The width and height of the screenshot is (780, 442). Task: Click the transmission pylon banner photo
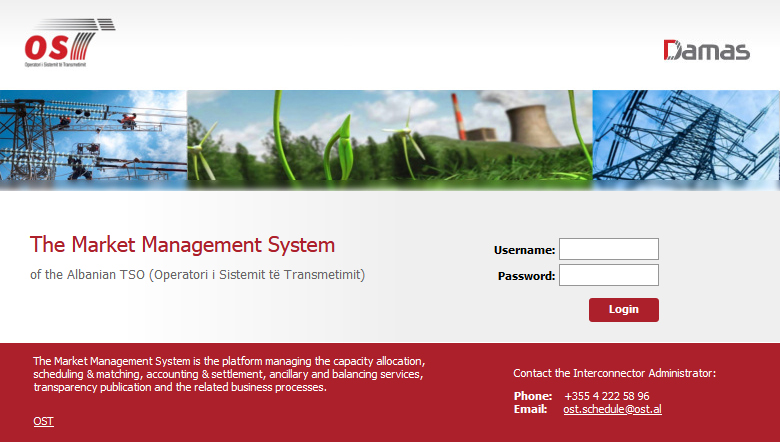(686, 138)
